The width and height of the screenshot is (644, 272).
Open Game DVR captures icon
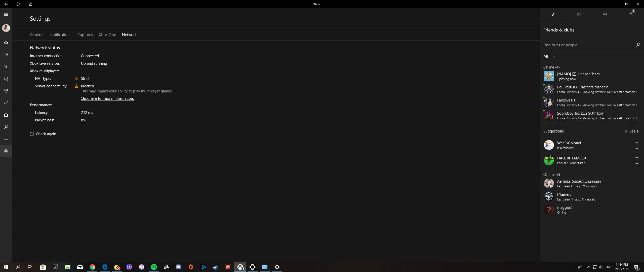pos(6,79)
